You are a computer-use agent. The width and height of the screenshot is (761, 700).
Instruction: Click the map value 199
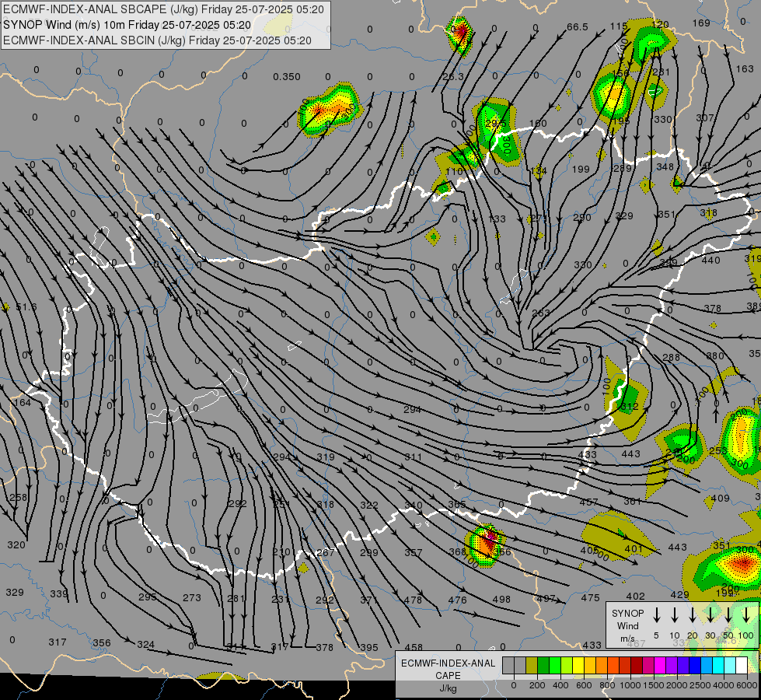click(581, 169)
